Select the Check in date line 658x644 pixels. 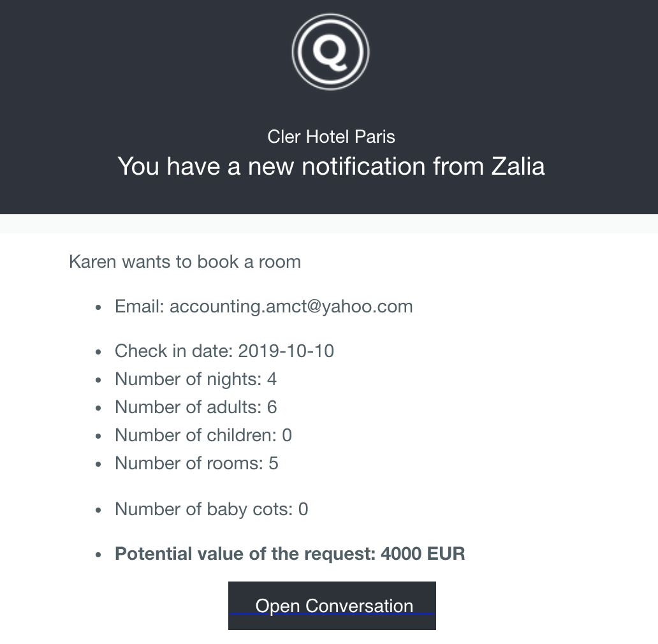pyautogui.click(x=224, y=351)
